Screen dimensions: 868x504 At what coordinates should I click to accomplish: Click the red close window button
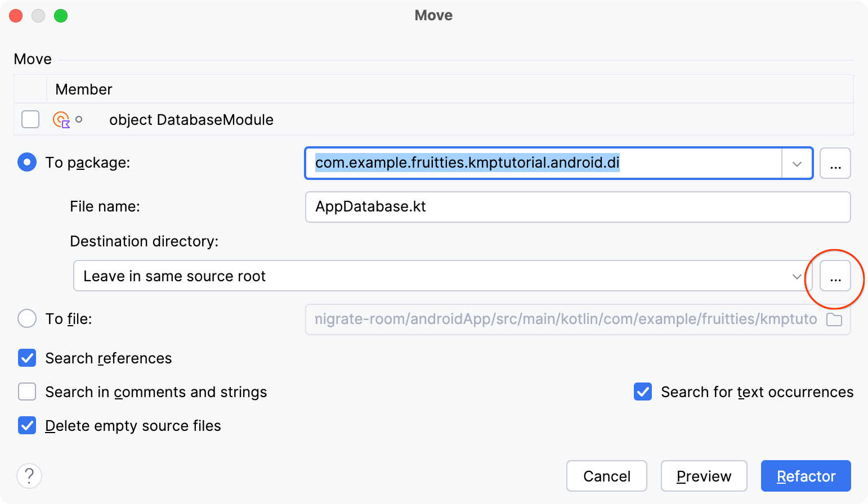click(x=16, y=16)
